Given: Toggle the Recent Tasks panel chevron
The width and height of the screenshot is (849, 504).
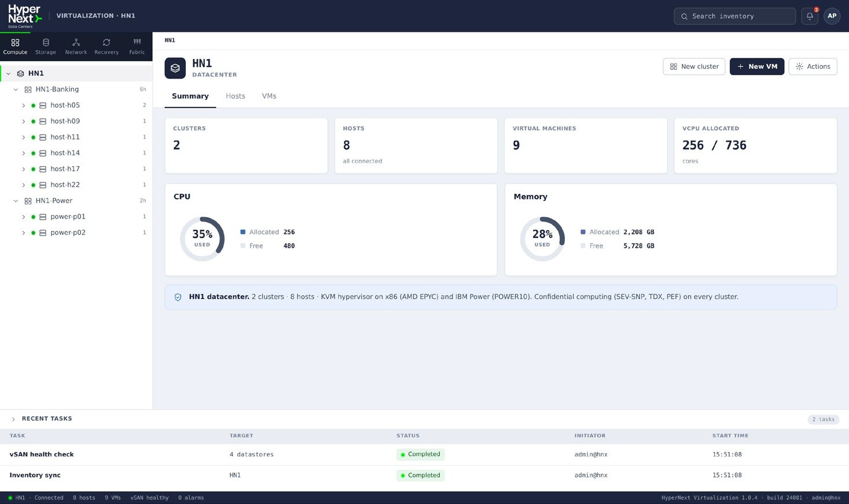Looking at the screenshot, I should tap(13, 419).
